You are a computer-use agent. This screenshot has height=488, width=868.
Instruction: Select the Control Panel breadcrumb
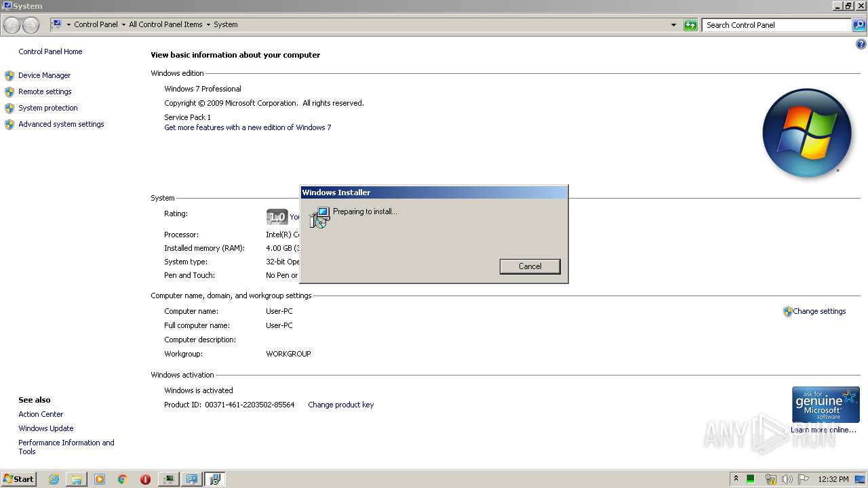pos(96,24)
